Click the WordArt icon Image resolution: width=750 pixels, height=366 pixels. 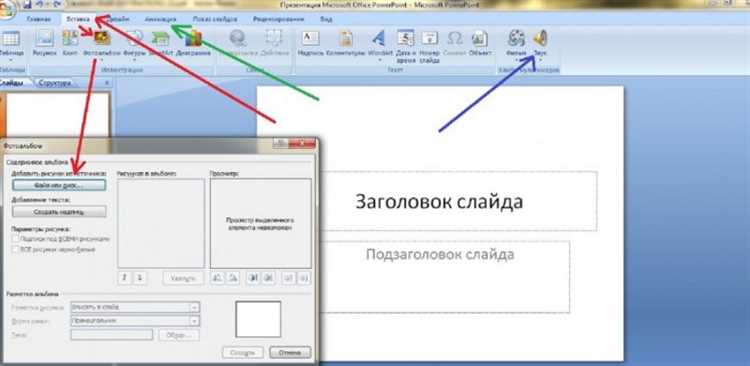(x=380, y=39)
